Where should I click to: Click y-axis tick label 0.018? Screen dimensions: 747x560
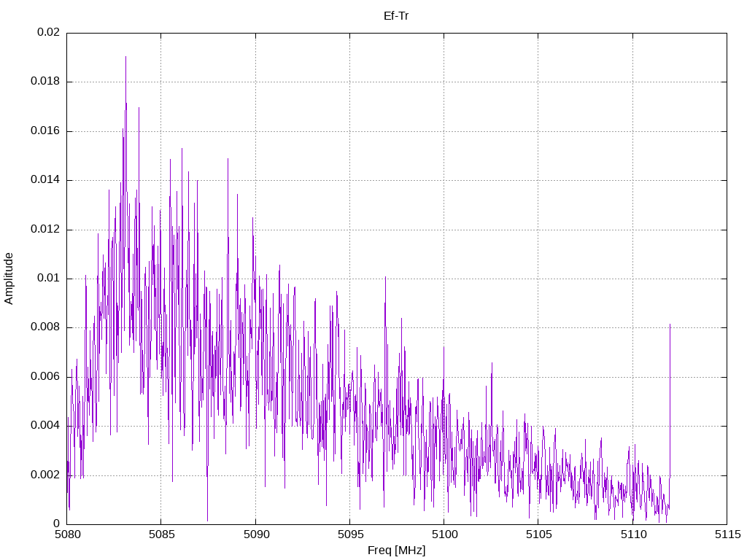point(45,81)
